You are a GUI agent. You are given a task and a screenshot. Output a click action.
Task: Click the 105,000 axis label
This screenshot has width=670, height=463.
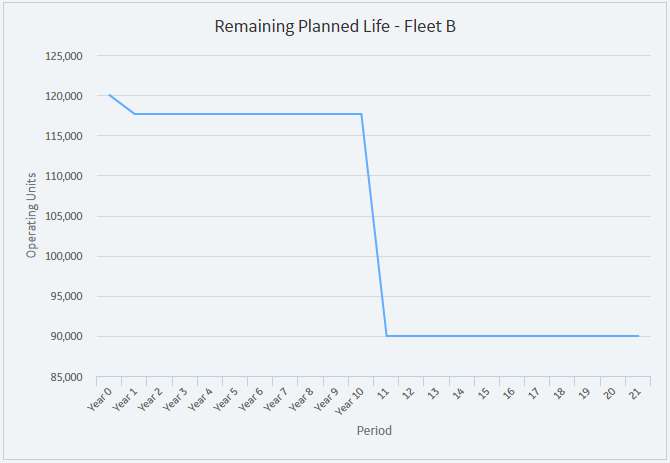(64, 216)
